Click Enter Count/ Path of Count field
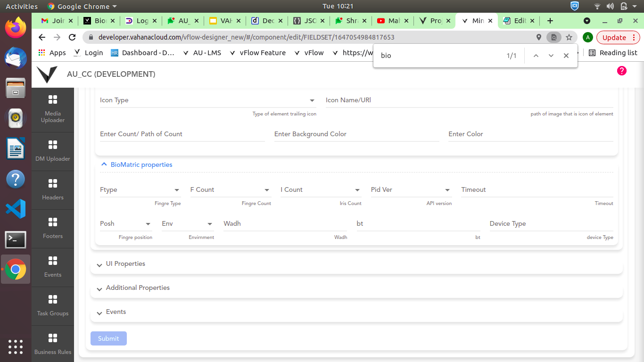 tap(182, 134)
